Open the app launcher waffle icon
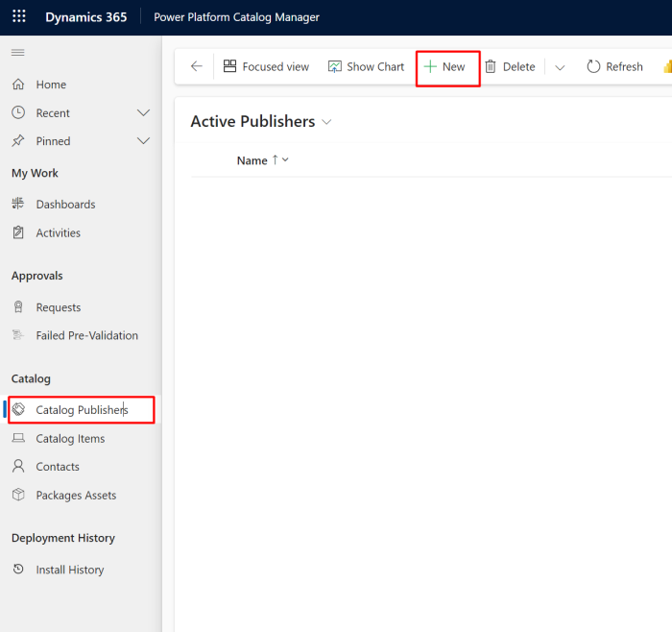This screenshot has height=632, width=672. click(19, 16)
